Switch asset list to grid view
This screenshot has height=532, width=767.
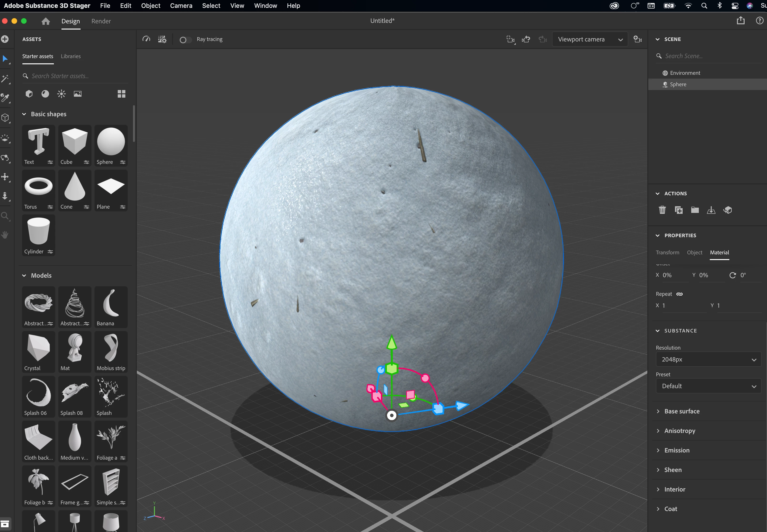pos(122,94)
